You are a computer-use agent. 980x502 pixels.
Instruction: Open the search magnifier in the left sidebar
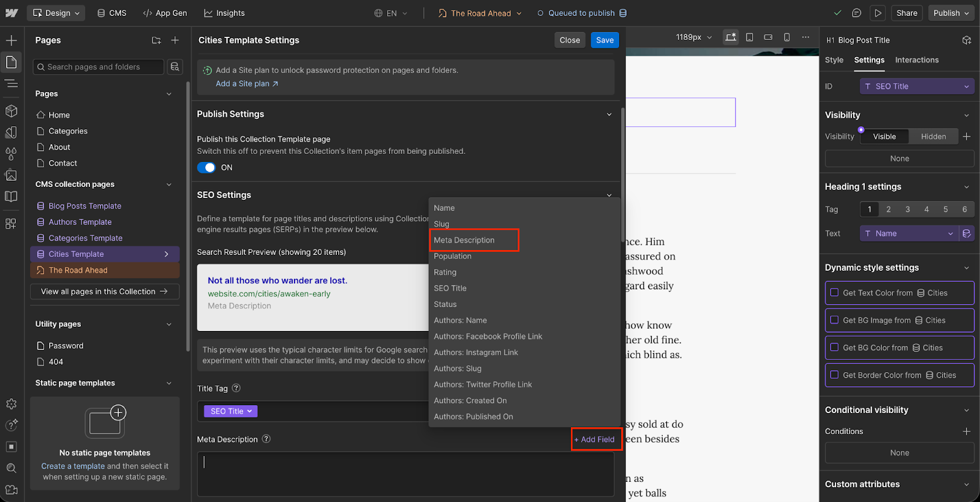click(x=11, y=468)
